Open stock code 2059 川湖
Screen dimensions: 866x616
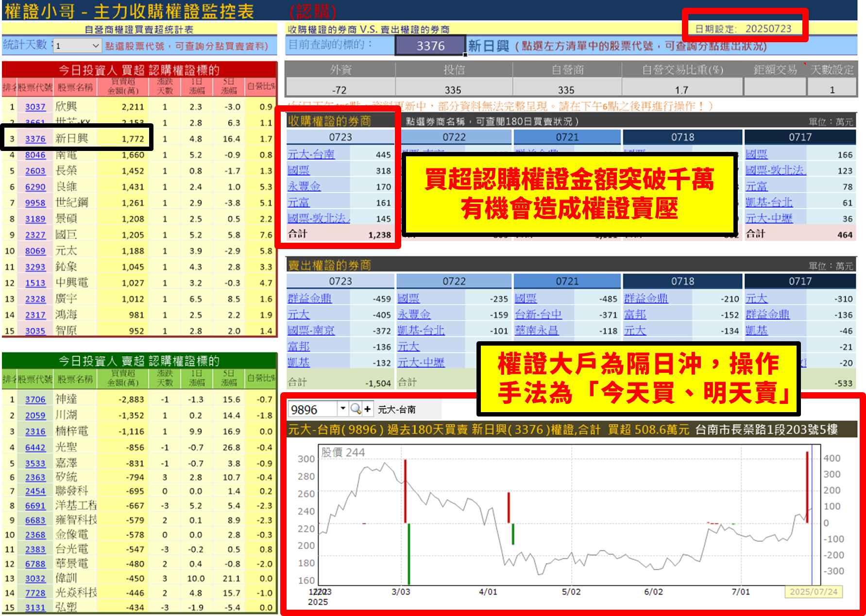tap(35, 416)
